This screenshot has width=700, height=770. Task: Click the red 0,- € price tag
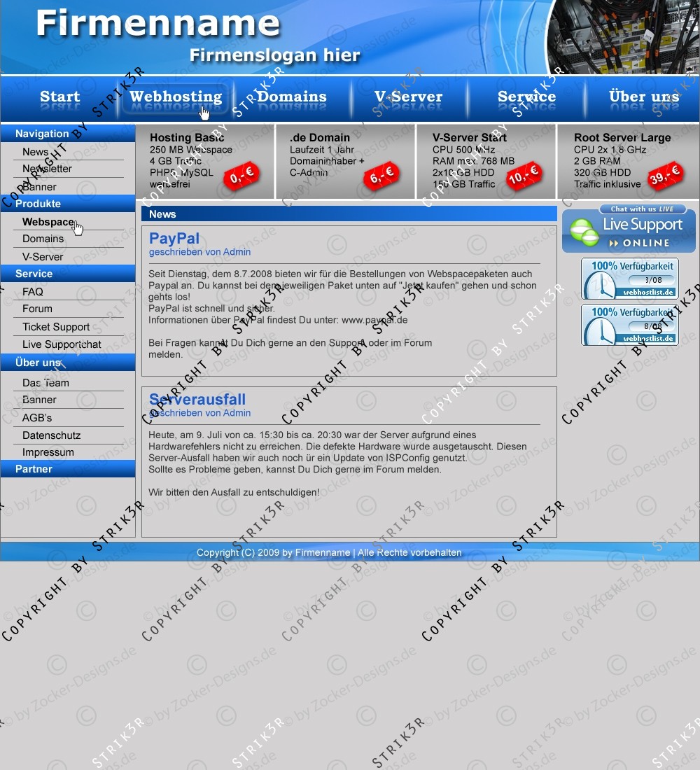pyautogui.click(x=241, y=176)
